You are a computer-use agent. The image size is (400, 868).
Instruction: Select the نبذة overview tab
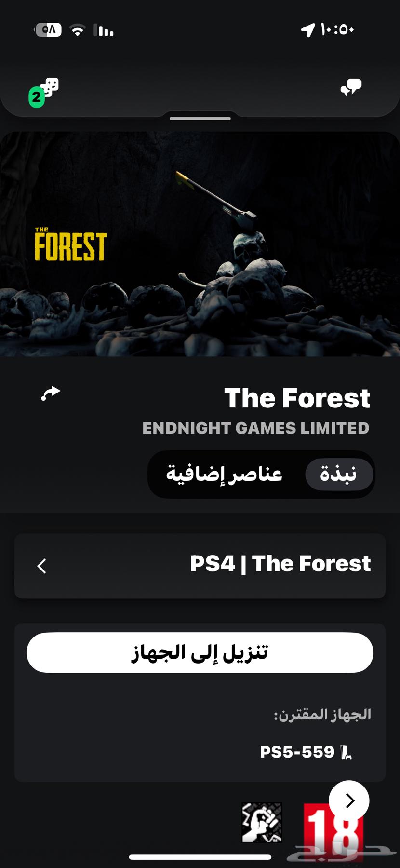tap(339, 474)
